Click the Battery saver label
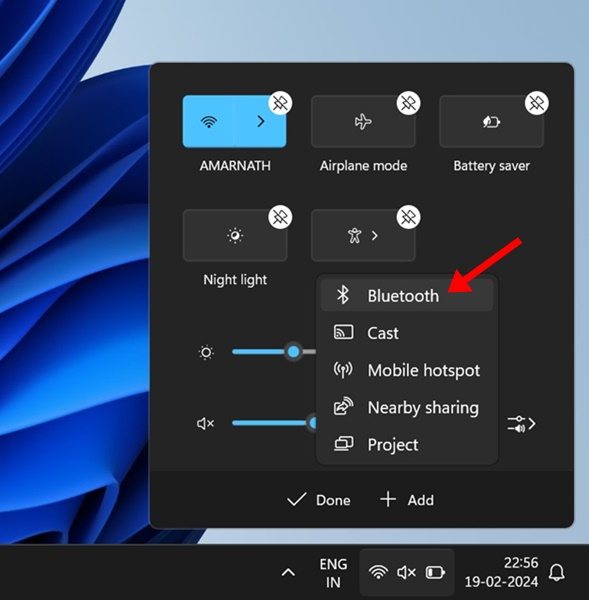Image resolution: width=589 pixels, height=600 pixels. pyautogui.click(x=491, y=166)
